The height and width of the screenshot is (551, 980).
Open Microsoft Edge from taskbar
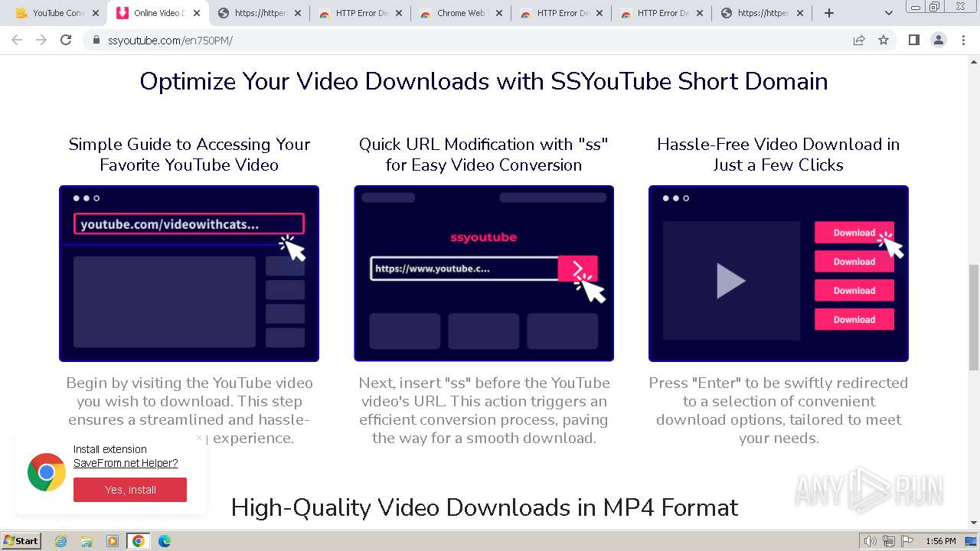(x=165, y=541)
